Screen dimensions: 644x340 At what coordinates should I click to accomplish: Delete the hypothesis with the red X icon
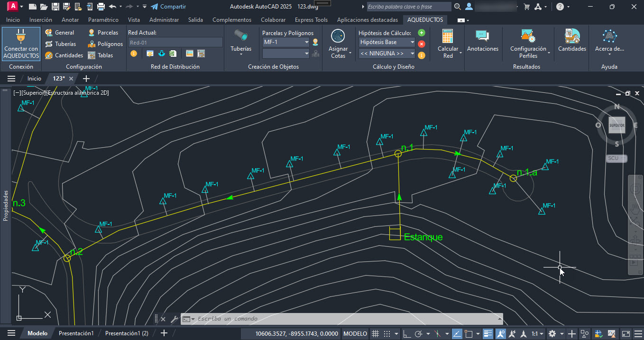coord(421,44)
